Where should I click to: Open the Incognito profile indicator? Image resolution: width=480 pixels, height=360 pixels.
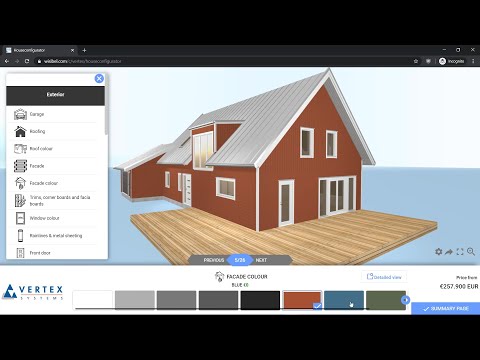coord(452,61)
